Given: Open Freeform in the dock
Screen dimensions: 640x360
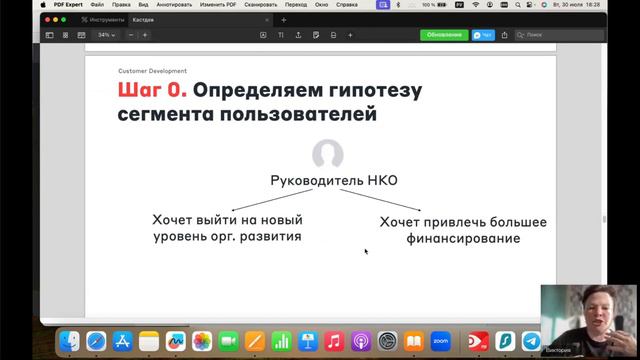Looking at the screenshot, I should pyautogui.click(x=176, y=341).
